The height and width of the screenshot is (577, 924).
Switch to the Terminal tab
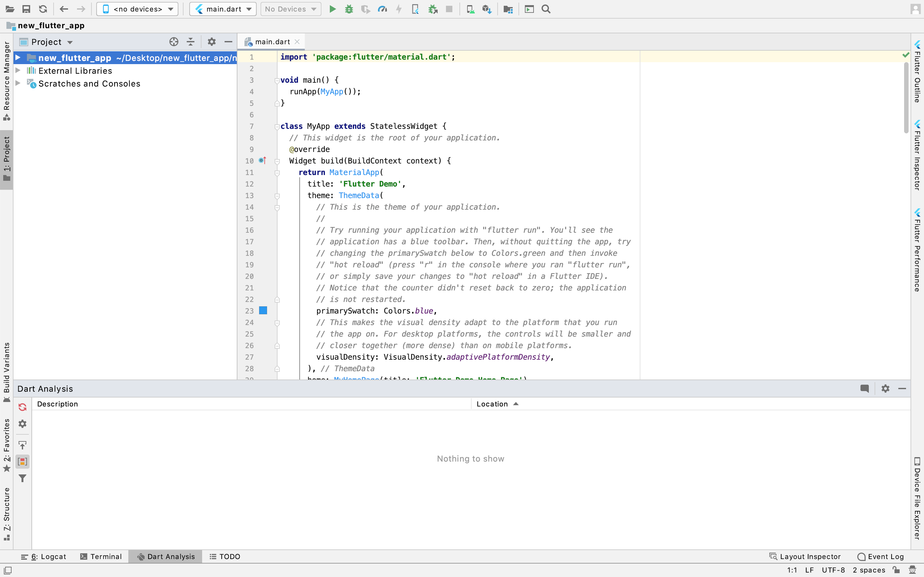click(100, 556)
